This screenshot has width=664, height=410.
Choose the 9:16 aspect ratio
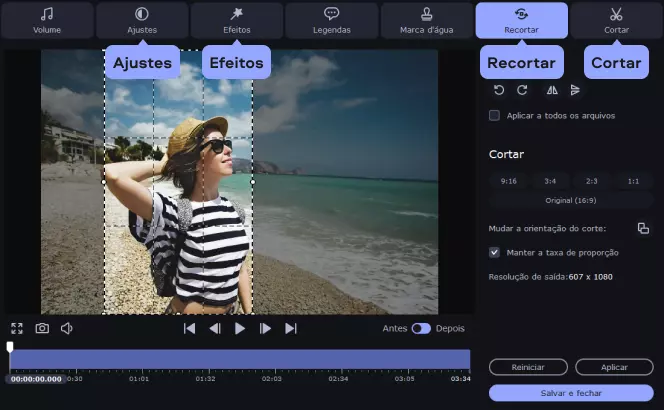(x=509, y=181)
